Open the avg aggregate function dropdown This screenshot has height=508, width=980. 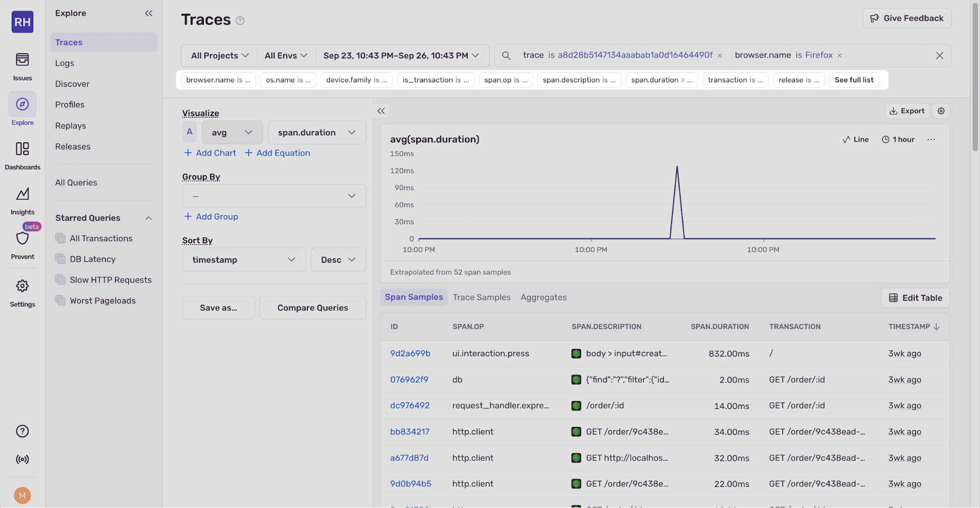coord(232,132)
